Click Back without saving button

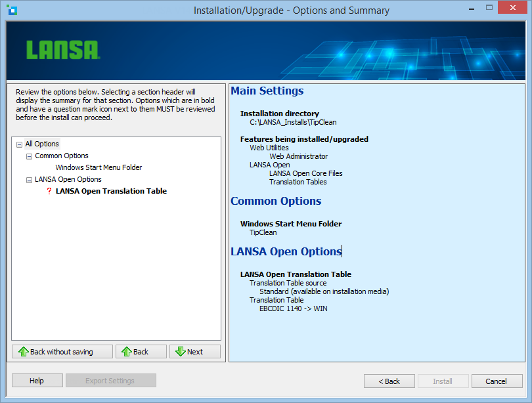pyautogui.click(x=62, y=352)
